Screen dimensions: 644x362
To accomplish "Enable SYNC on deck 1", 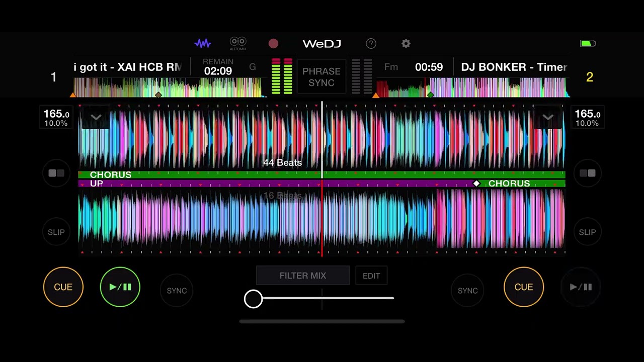I will 177,291.
